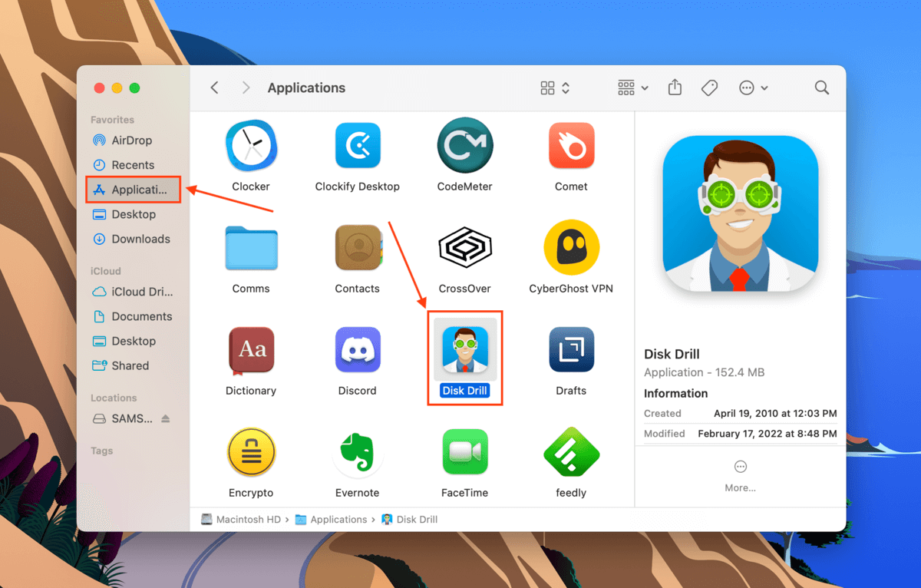Click the modified date February 17, 2022

coord(767,434)
